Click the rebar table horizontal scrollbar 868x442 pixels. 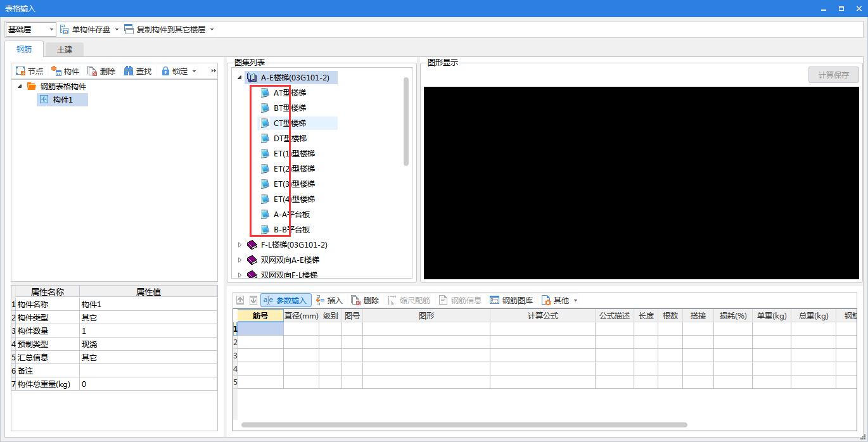[464, 425]
